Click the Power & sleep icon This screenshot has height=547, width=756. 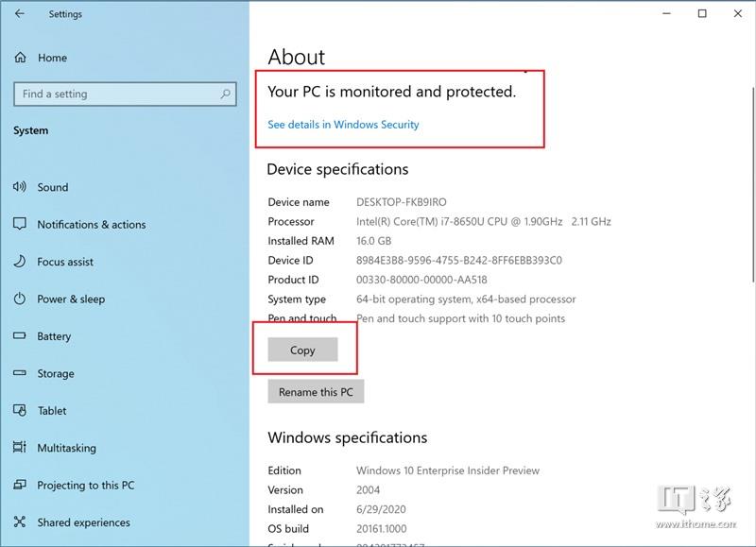(20, 299)
